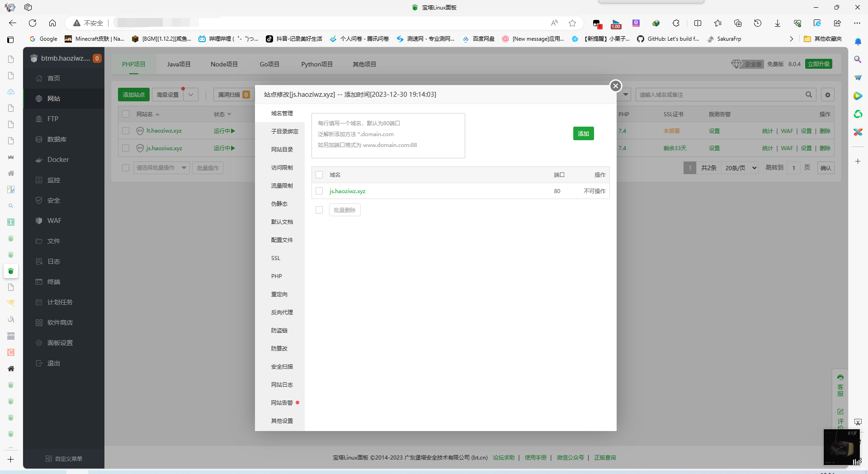Open category dropdown left of search box
This screenshot has width=868, height=474.
click(x=625, y=95)
